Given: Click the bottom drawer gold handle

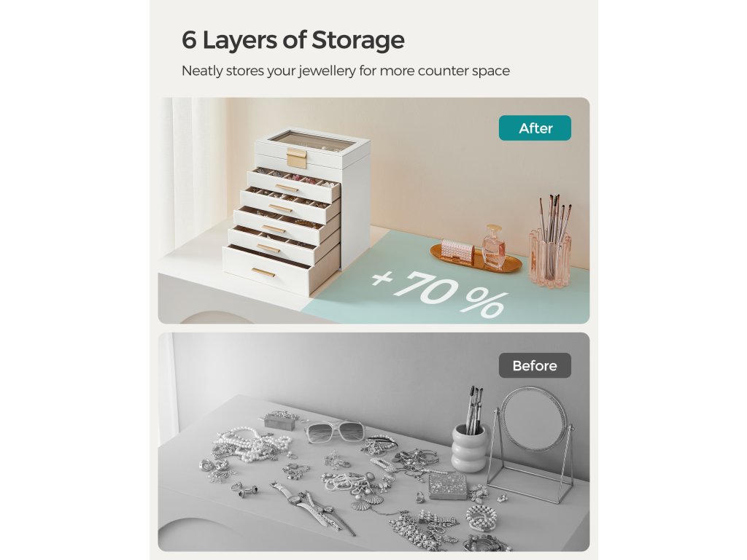Looking at the screenshot, I should [263, 272].
